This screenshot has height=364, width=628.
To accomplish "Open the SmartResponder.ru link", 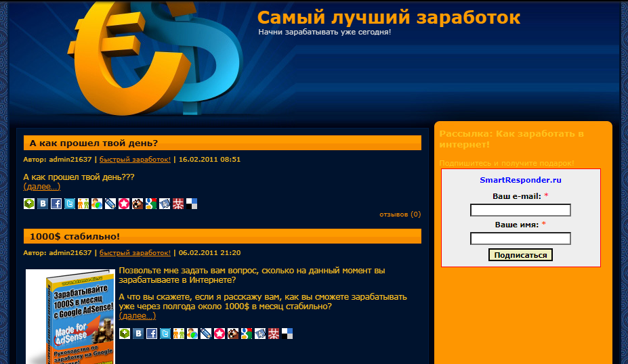I will [x=520, y=180].
